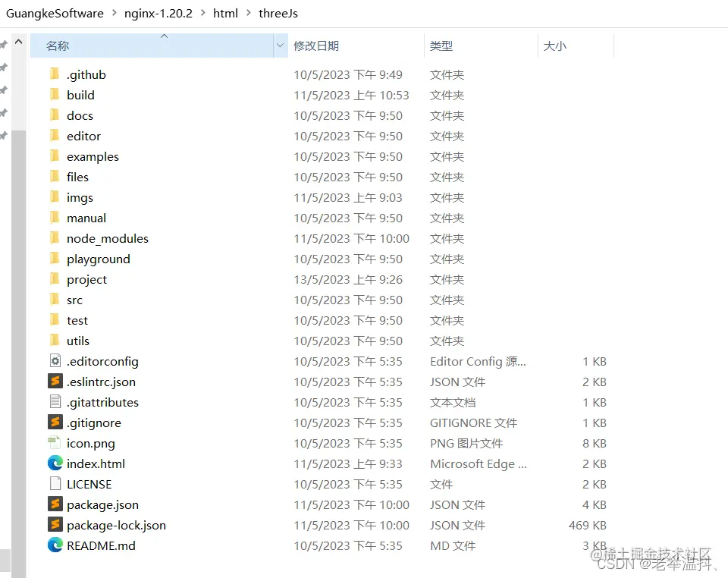
Task: Select the playground folder icon
Action: coord(55,258)
